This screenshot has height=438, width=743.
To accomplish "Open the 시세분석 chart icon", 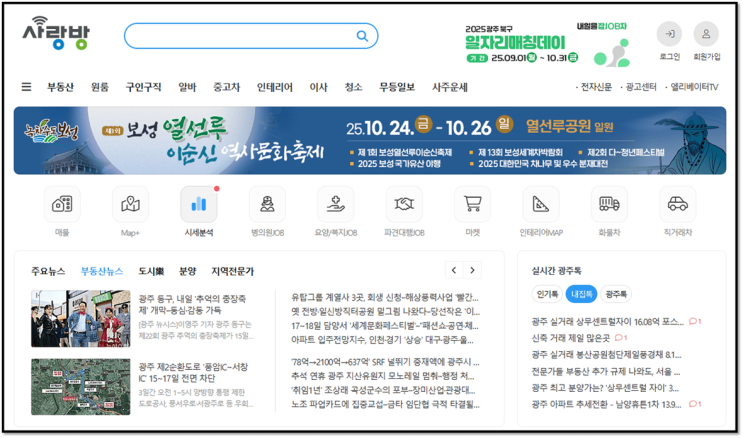I will pyautogui.click(x=199, y=204).
